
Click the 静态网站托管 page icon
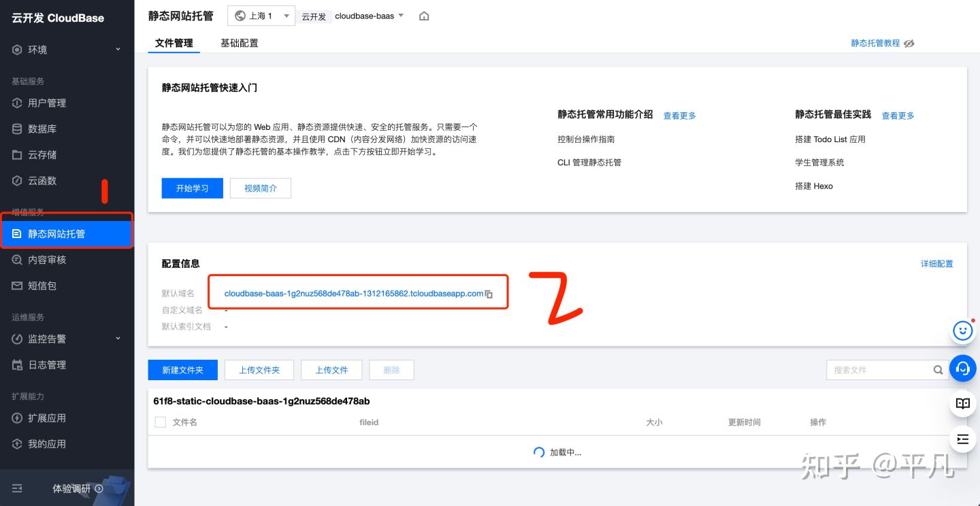pyautogui.click(x=17, y=233)
